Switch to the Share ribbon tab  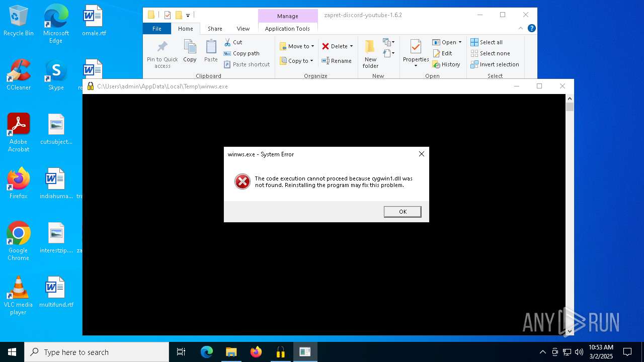215,29
